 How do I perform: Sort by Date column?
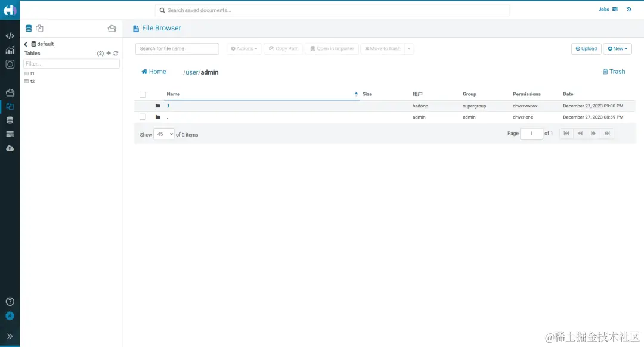click(x=568, y=94)
